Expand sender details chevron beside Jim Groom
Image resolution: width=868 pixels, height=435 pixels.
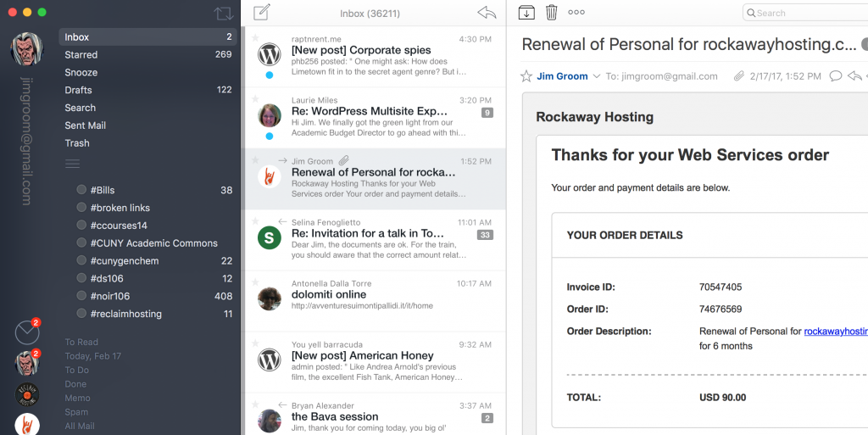(x=596, y=76)
